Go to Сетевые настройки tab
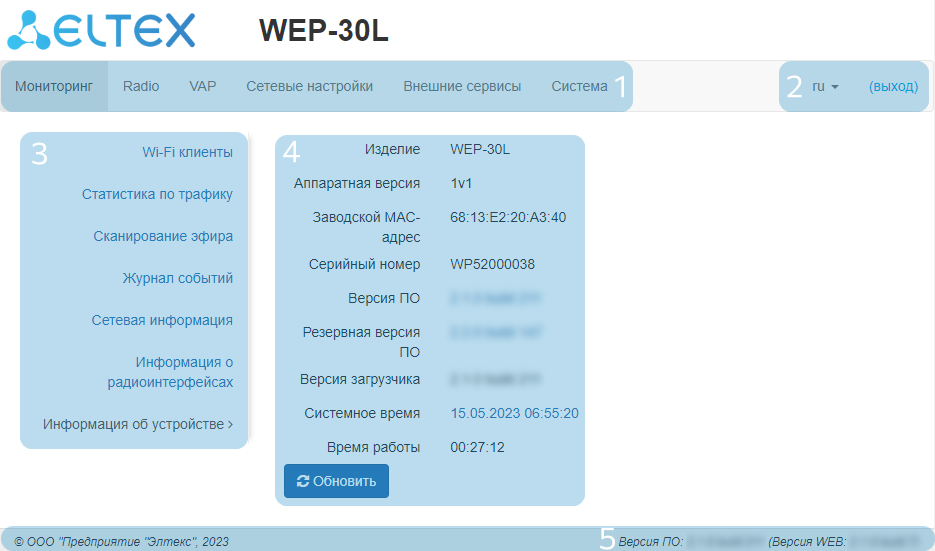The image size is (935, 551). [309, 86]
